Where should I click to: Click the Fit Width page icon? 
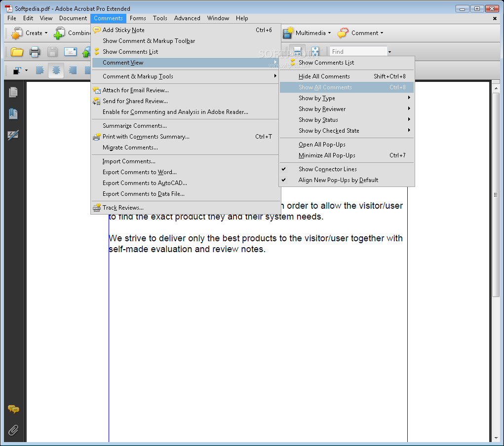click(x=297, y=51)
